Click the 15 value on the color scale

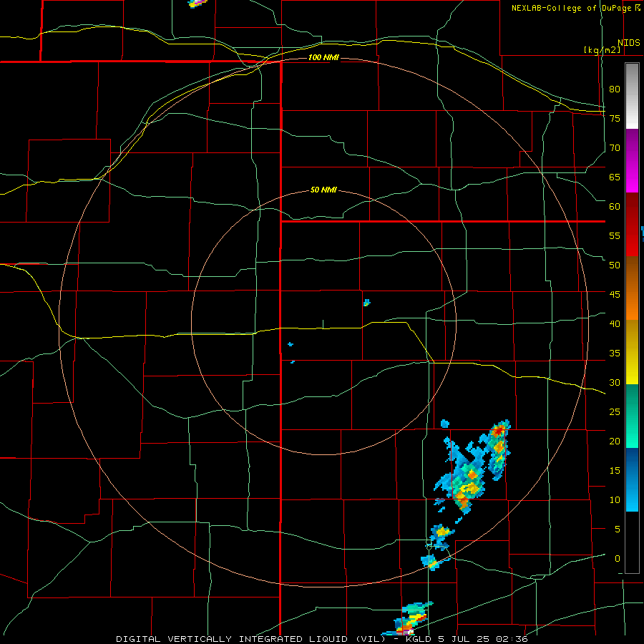click(x=615, y=471)
